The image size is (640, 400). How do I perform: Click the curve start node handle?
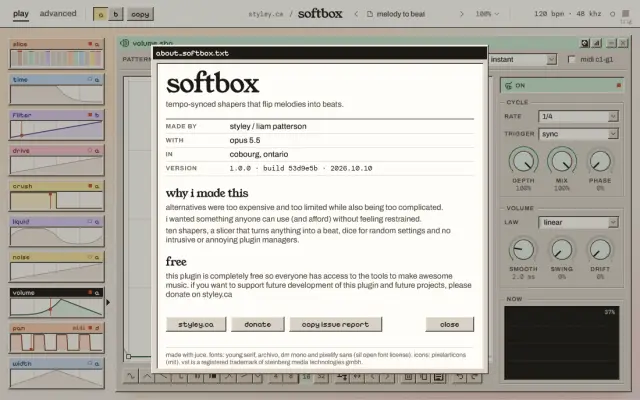(129, 356)
